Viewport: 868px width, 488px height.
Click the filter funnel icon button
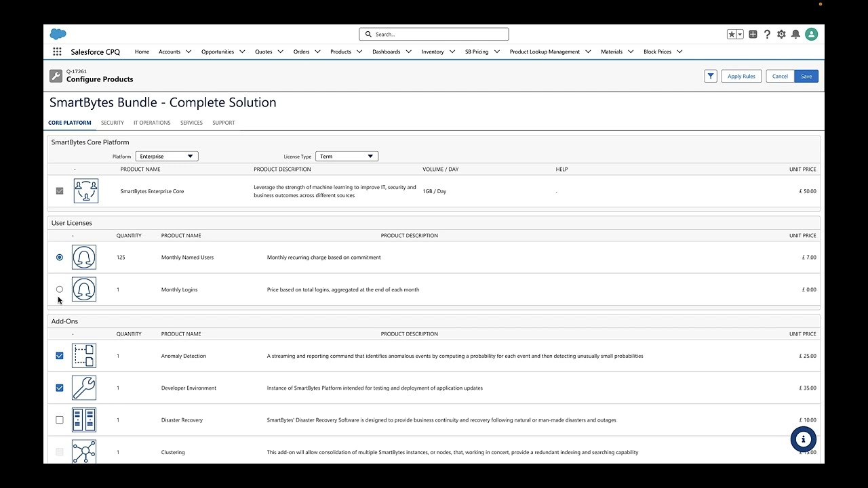(711, 76)
